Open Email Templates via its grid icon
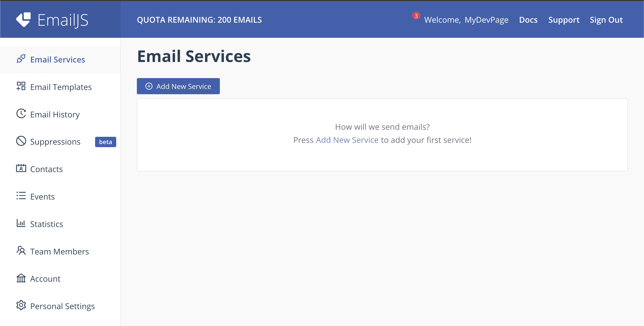Screen dimensions: 644x326 tap(21, 87)
